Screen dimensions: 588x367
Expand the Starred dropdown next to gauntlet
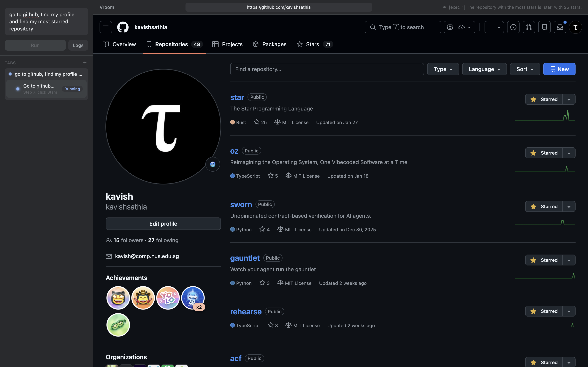(569, 260)
